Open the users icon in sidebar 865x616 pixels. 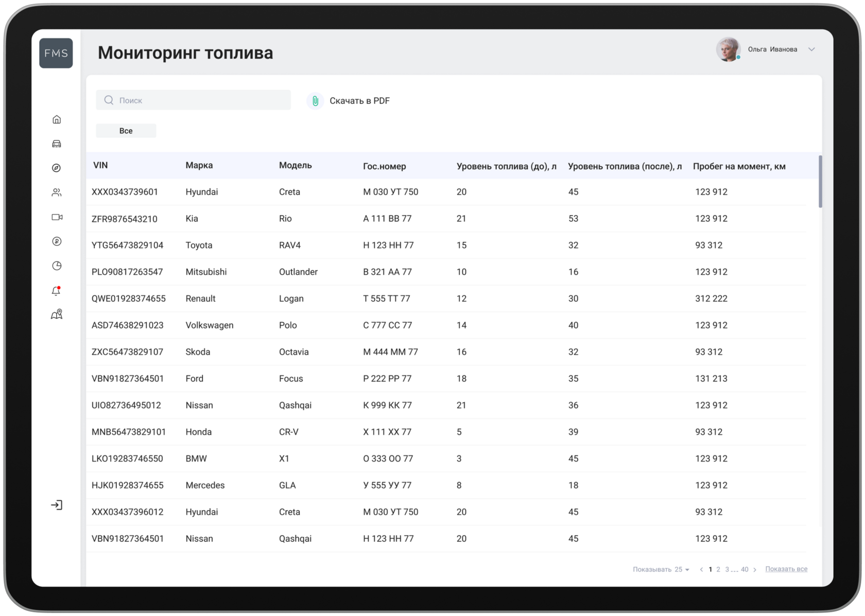click(x=57, y=192)
